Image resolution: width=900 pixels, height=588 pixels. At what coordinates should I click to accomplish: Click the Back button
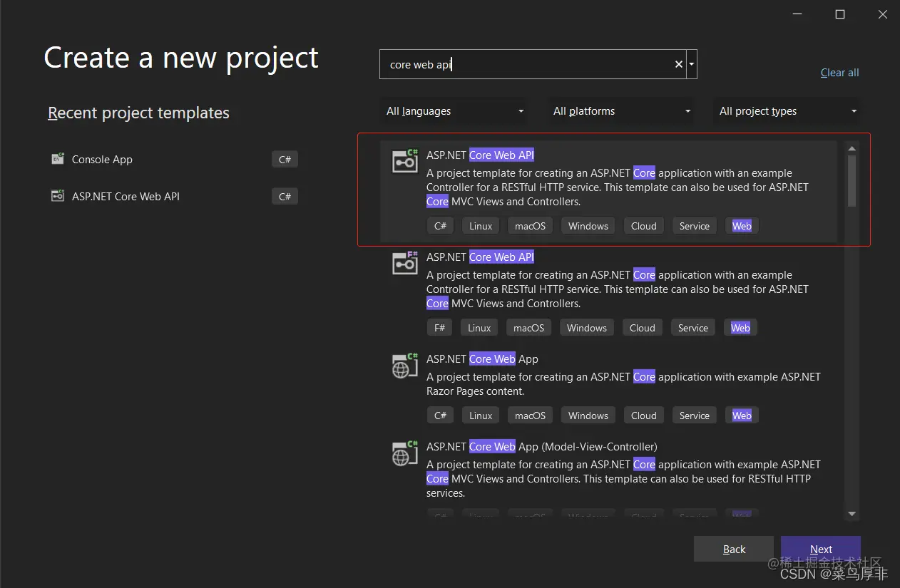(734, 549)
